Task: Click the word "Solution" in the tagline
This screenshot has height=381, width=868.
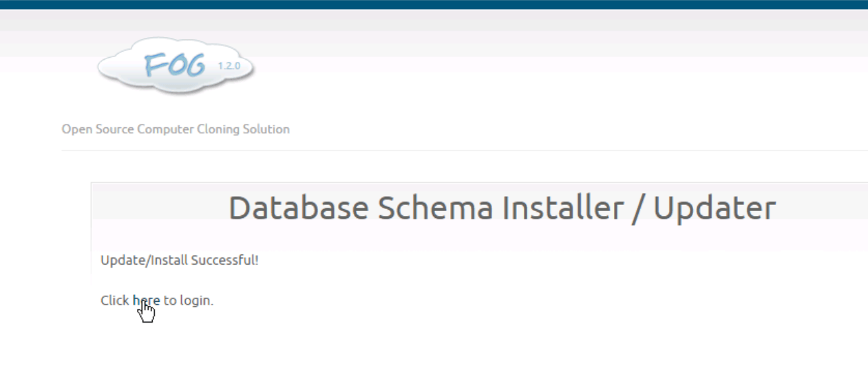Action: (266, 129)
